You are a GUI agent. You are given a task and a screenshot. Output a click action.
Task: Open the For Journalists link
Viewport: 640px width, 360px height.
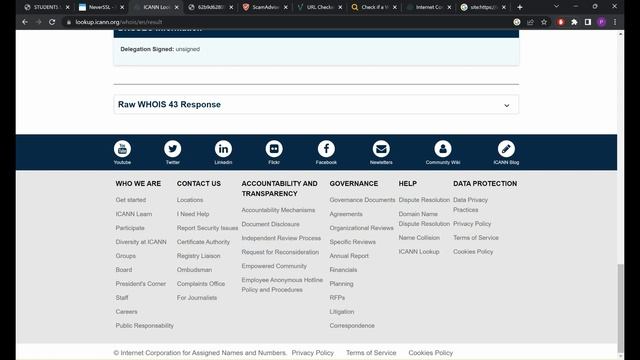(197, 298)
